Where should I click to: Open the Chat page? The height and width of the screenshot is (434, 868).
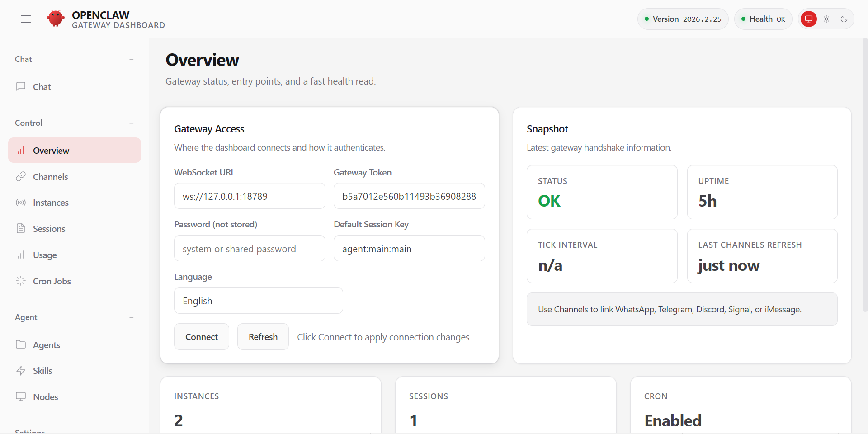tap(75, 87)
